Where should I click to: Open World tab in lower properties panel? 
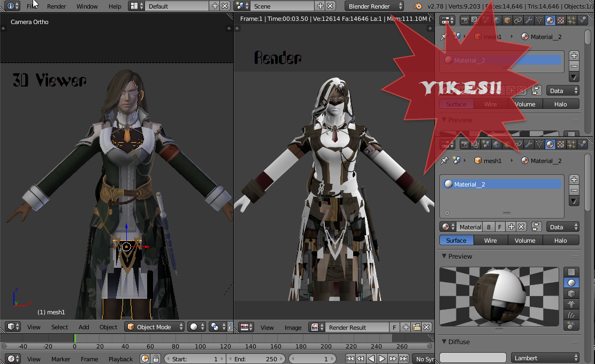pos(497,144)
